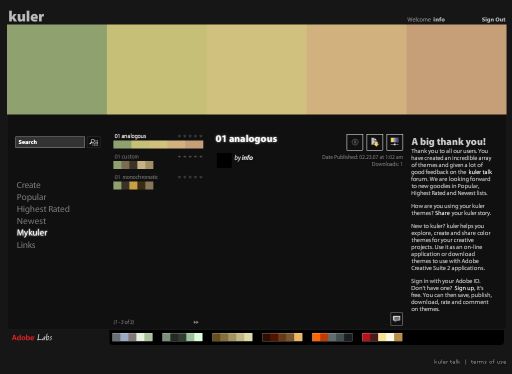Select the golden-brown theme in bottom strip
This screenshot has width=512, height=374.
click(x=232, y=337)
